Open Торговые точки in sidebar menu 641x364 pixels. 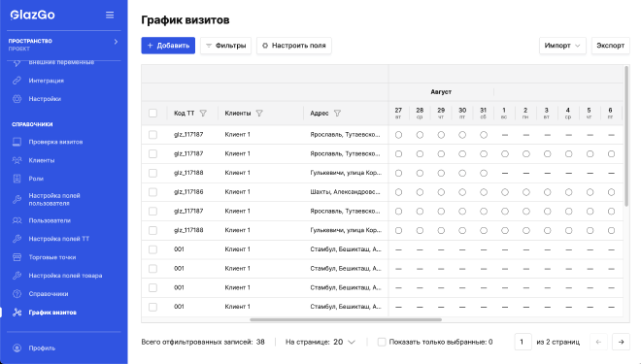tap(51, 257)
